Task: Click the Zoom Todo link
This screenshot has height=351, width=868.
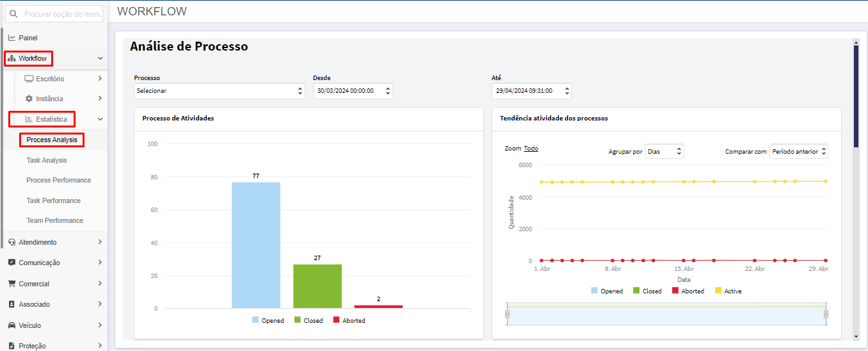Action: pos(531,149)
